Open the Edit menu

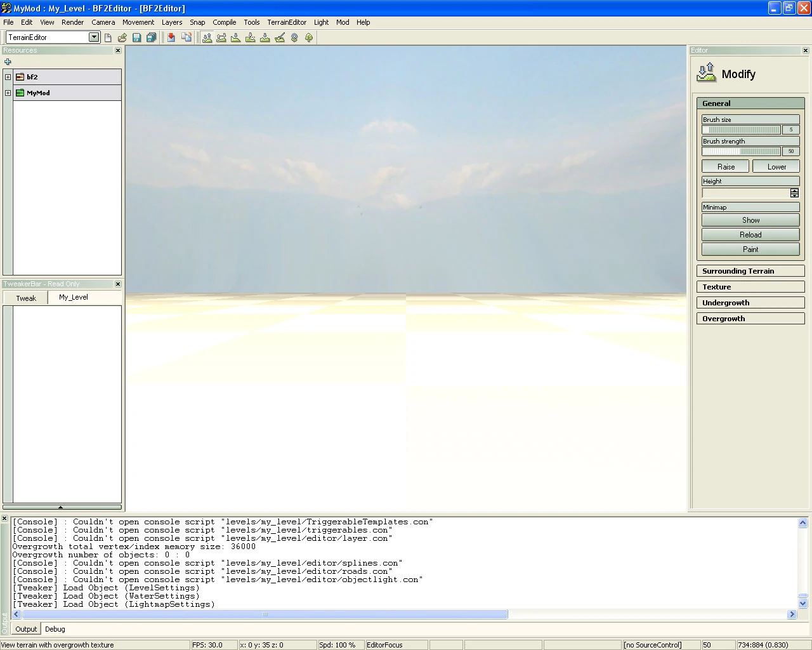(x=27, y=22)
